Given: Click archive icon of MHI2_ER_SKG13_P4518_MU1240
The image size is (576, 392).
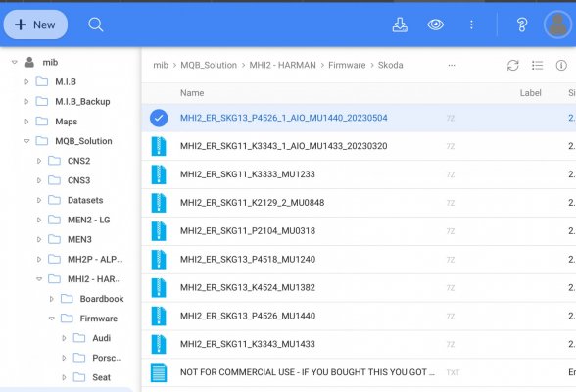Looking at the screenshot, I should point(159,260).
